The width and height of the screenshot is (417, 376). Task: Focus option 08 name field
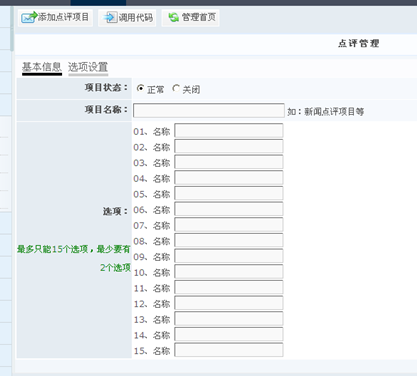click(x=229, y=240)
